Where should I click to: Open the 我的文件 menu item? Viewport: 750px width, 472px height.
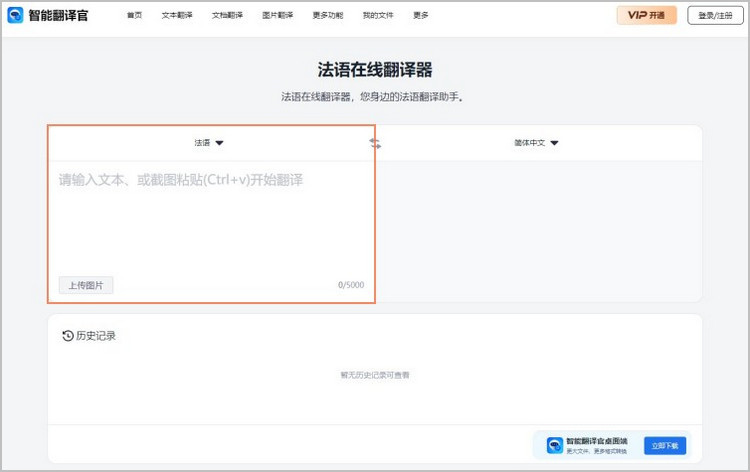pos(378,15)
